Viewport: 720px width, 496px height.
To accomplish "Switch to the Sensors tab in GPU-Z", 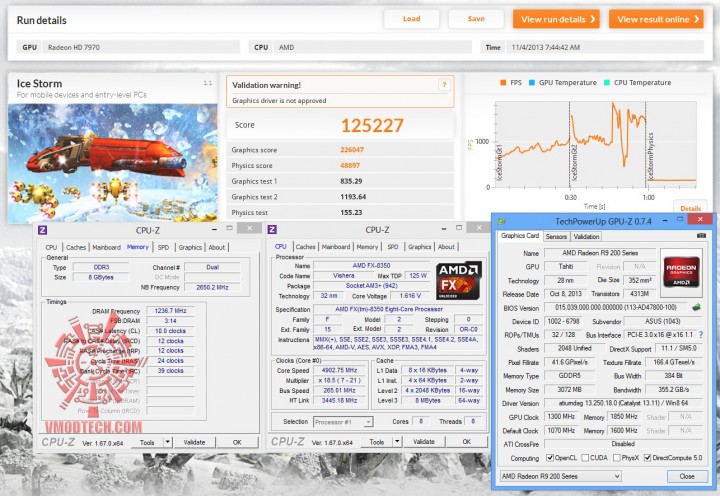I will pos(556,237).
